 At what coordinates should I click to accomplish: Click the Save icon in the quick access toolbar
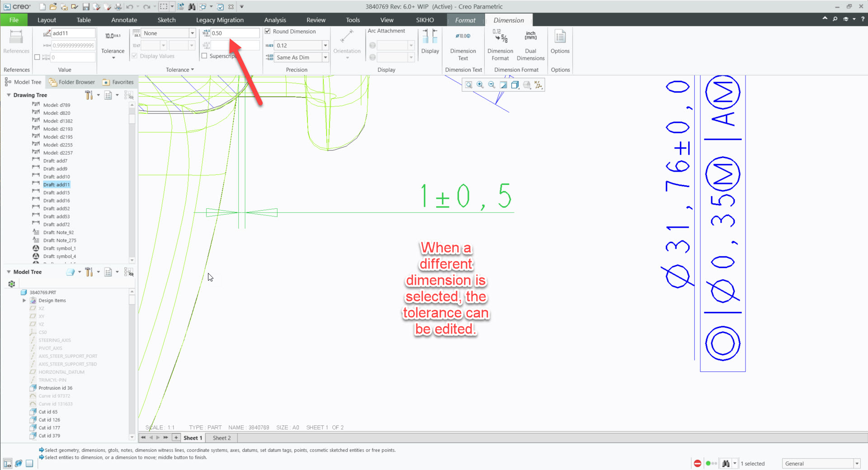[x=86, y=6]
